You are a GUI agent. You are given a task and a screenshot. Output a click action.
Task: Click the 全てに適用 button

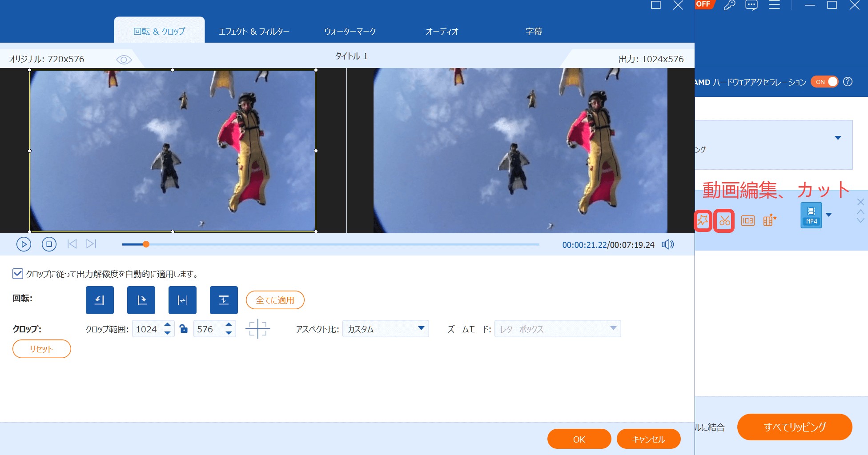coord(275,300)
